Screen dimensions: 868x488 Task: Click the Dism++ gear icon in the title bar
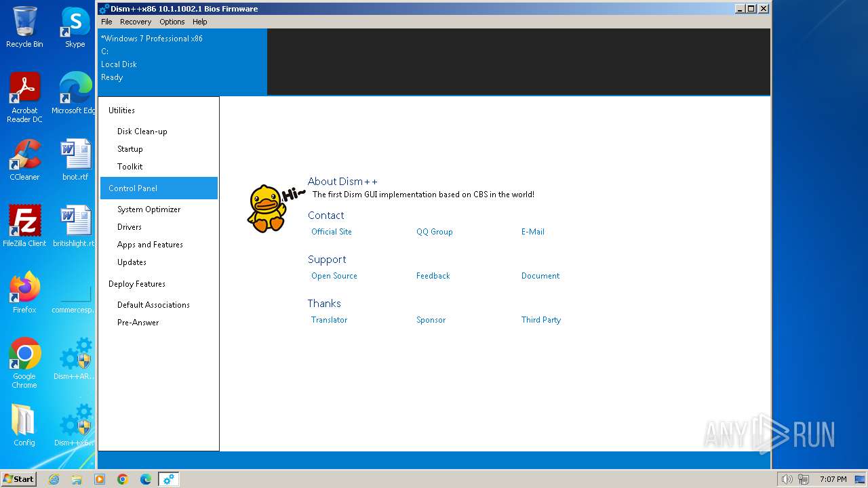104,9
